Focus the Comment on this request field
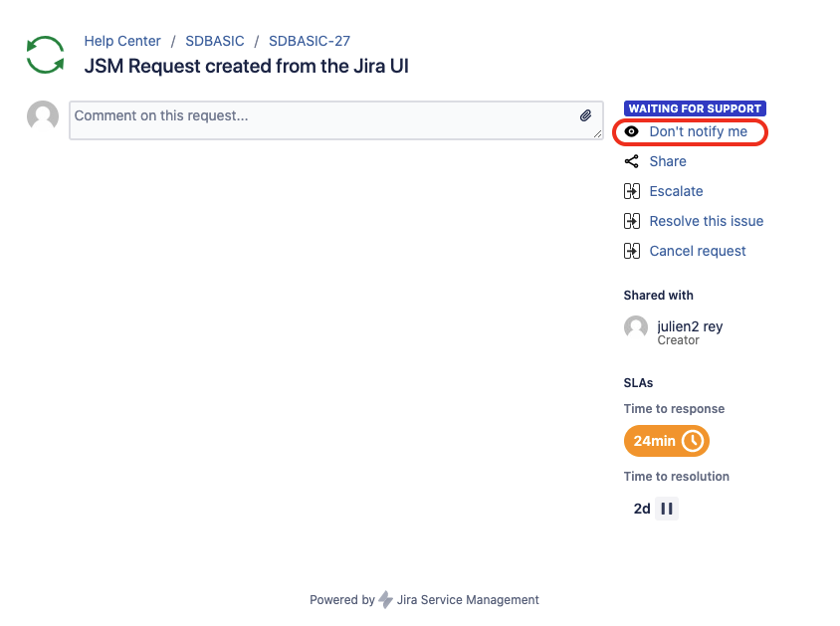The height and width of the screenshot is (626, 840). [335, 120]
